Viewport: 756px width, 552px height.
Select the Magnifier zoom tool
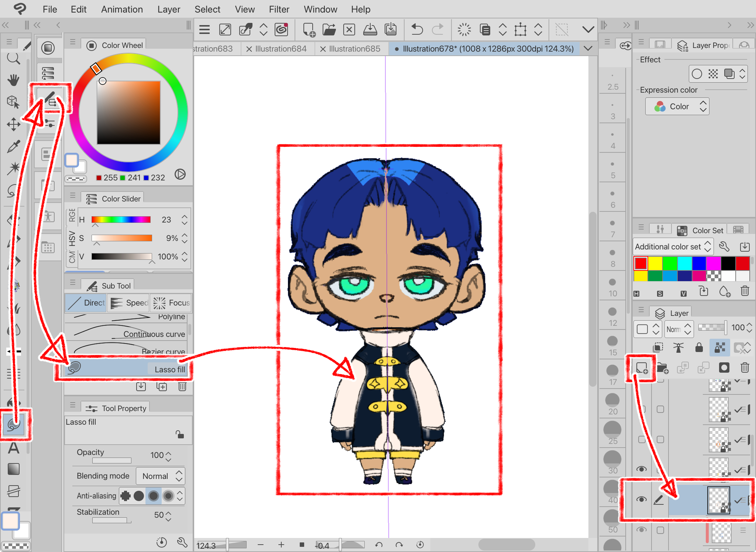tap(13, 58)
